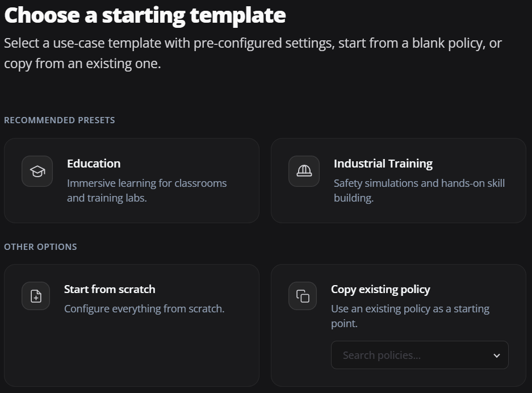Select the Education preset title
Image resolution: width=532 pixels, height=393 pixels.
94,164
